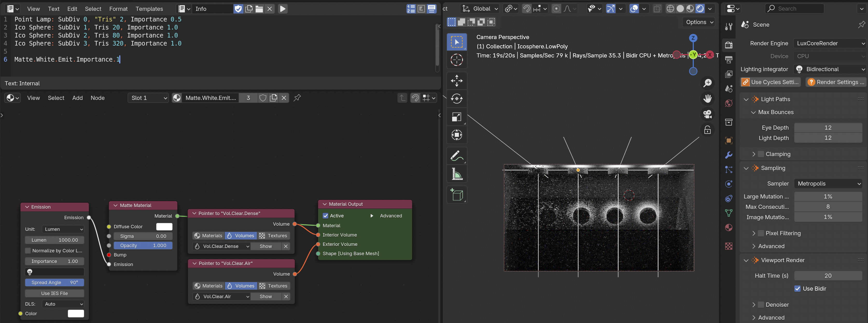Image resolution: width=868 pixels, height=323 pixels.
Task: Select the Annotate tool
Action: coord(457,156)
